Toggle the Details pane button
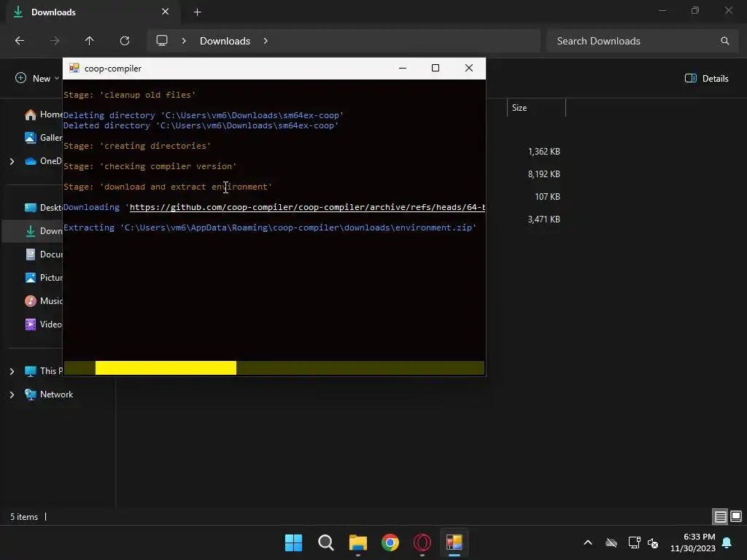 point(706,79)
